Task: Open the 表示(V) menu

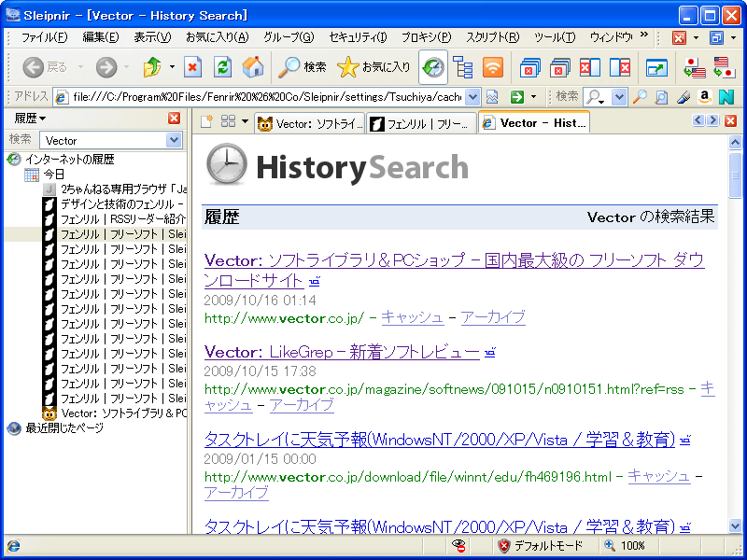Action: click(152, 37)
